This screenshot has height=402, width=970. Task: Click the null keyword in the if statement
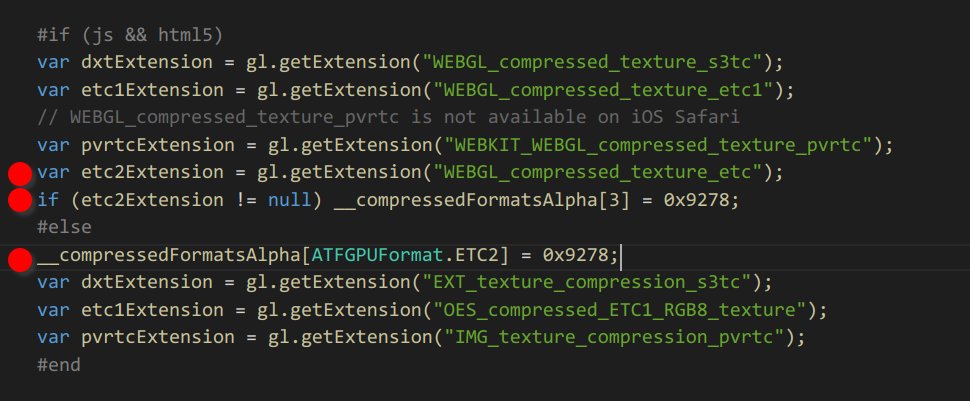pyautogui.click(x=289, y=200)
